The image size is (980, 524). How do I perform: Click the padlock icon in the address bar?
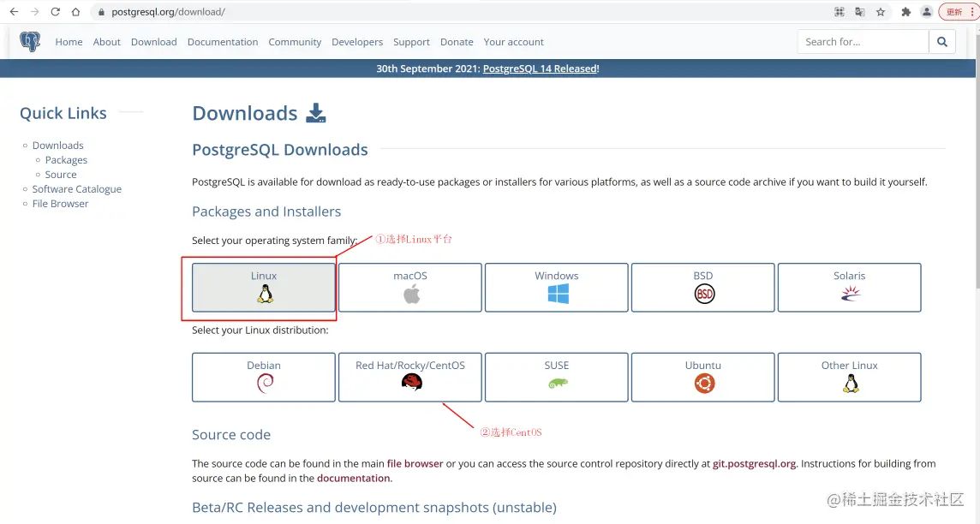[101, 12]
